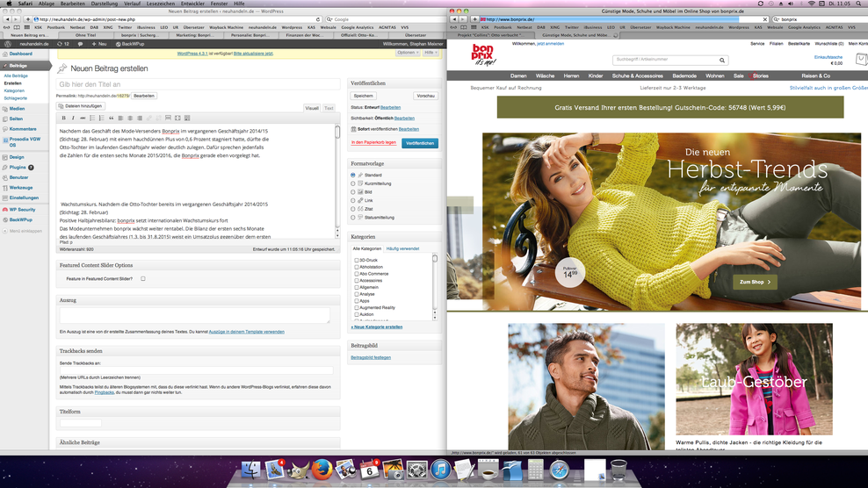
Task: Switch editor to fullscreen mode
Action: 177,118
